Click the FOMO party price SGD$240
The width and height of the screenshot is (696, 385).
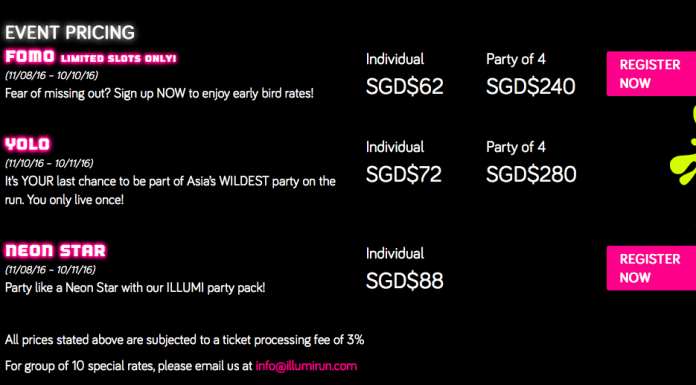point(530,86)
